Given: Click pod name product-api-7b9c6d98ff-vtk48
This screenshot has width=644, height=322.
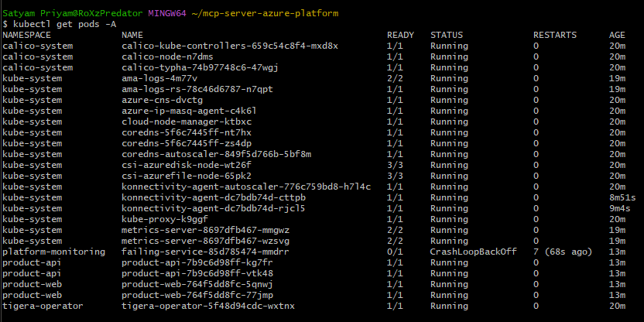Looking at the screenshot, I should 197,273.
